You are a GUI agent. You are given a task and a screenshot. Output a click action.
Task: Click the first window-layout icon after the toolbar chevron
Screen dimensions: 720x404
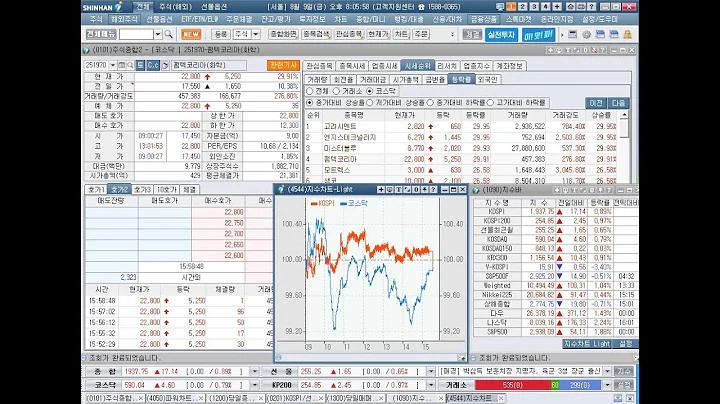tap(573, 34)
